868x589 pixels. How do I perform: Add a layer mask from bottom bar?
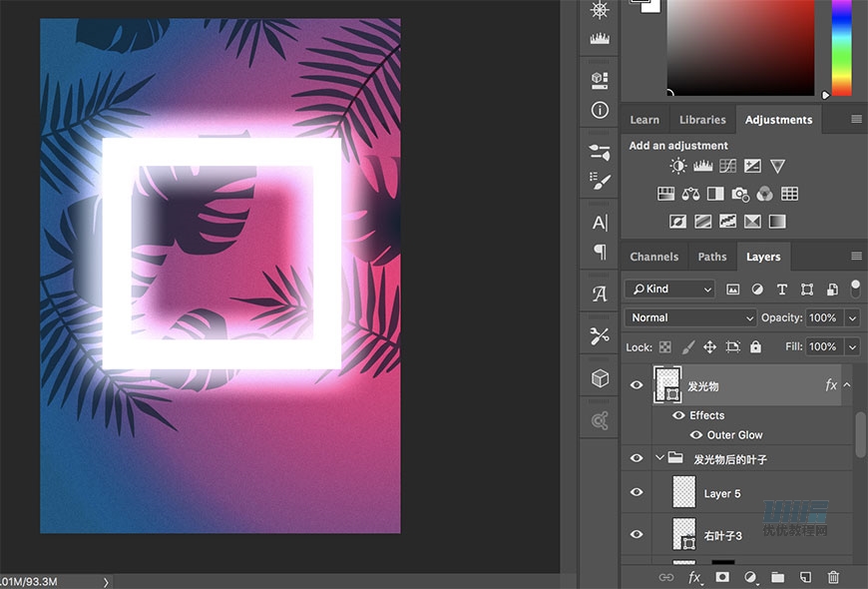[721, 577]
